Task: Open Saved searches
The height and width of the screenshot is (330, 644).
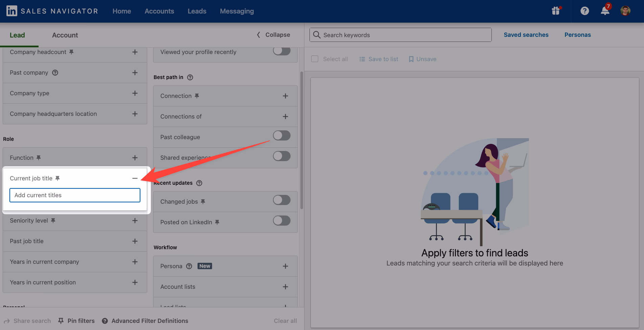Action: coord(526,35)
